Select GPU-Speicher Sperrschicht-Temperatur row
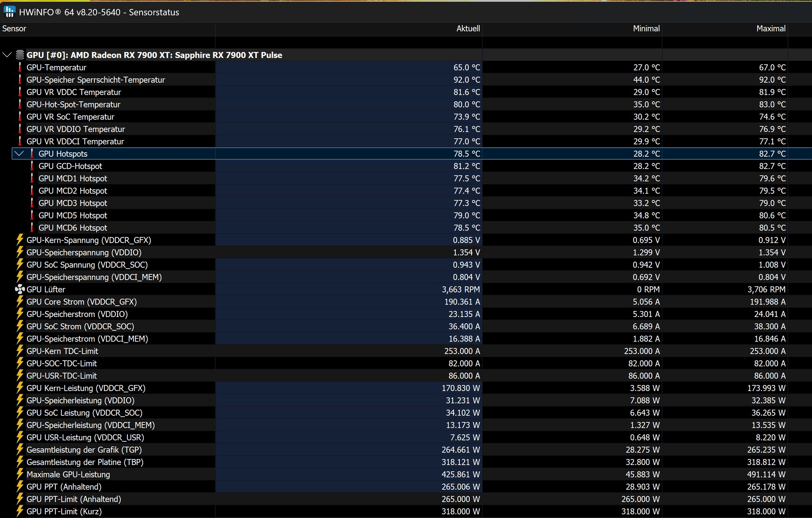The width and height of the screenshot is (812, 518). coord(95,80)
